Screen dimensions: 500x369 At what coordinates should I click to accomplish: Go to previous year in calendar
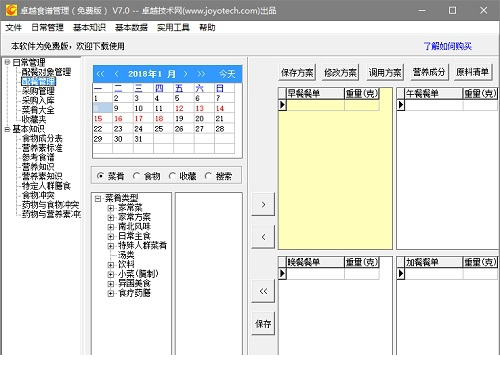(100, 74)
